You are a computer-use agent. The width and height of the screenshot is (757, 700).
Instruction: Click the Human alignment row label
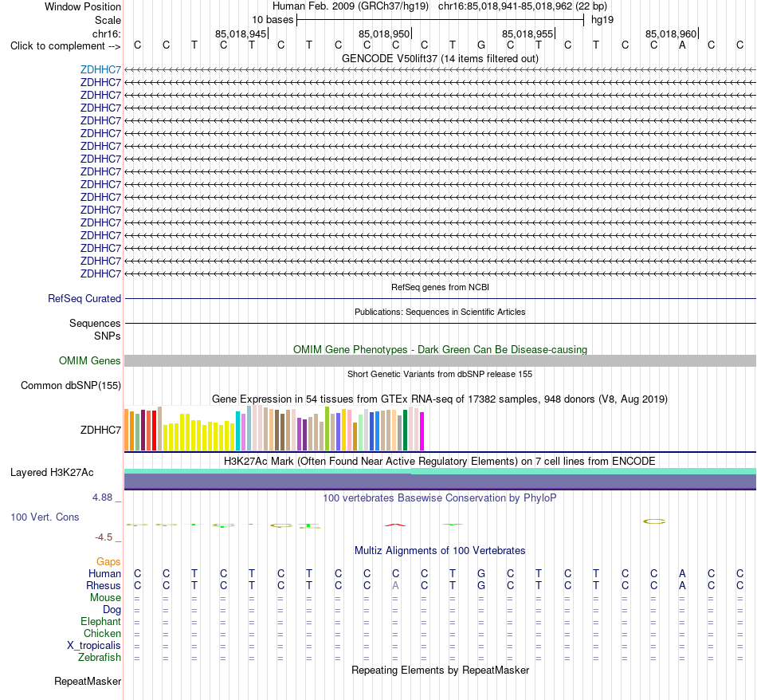[x=104, y=573]
